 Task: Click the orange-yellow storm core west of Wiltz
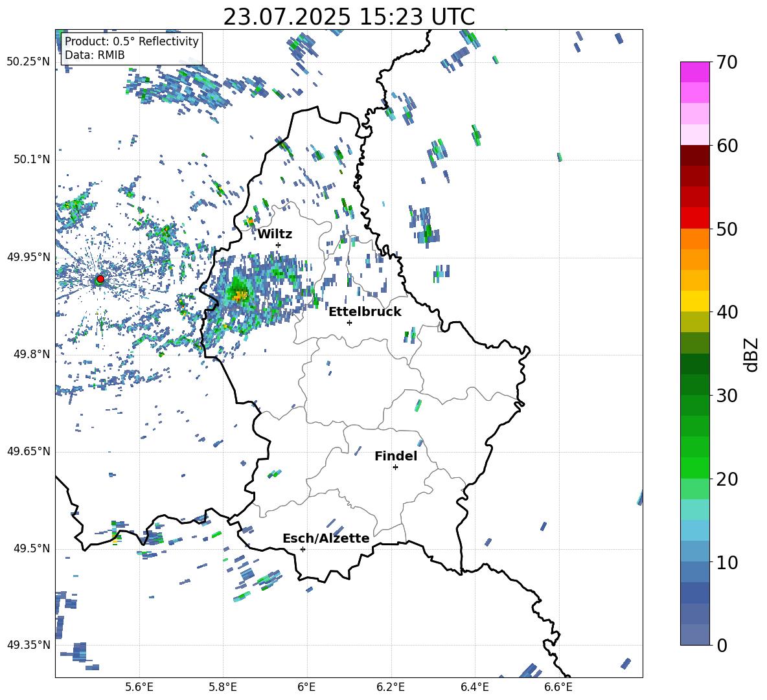point(240,295)
